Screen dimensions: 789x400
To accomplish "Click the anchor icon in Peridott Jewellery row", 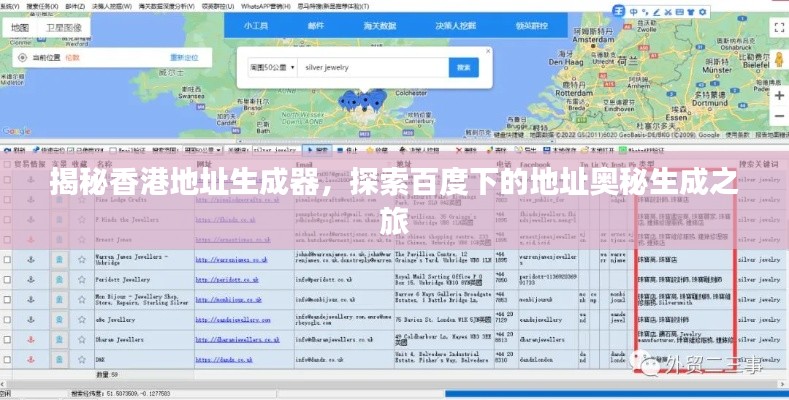I will (31, 279).
